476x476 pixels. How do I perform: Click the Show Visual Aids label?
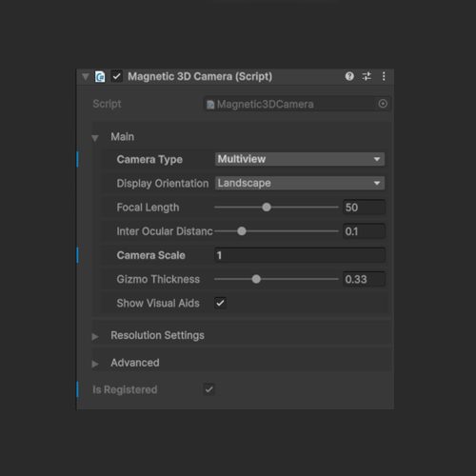158,303
